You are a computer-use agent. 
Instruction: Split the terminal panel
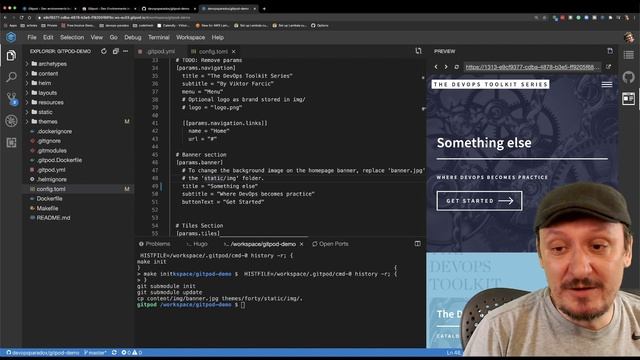(x=418, y=244)
